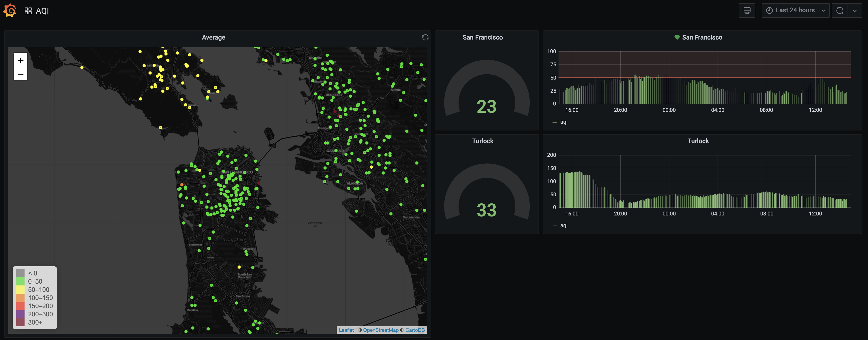Click the cycle view mode monitor icon
The image size is (868, 340).
pos(747,10)
